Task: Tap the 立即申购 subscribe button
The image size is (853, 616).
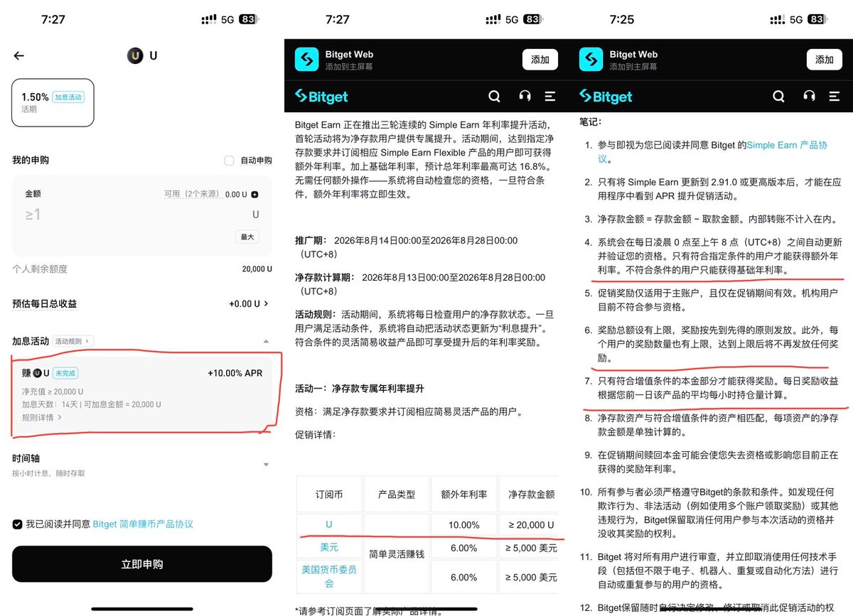Action: 141,564
